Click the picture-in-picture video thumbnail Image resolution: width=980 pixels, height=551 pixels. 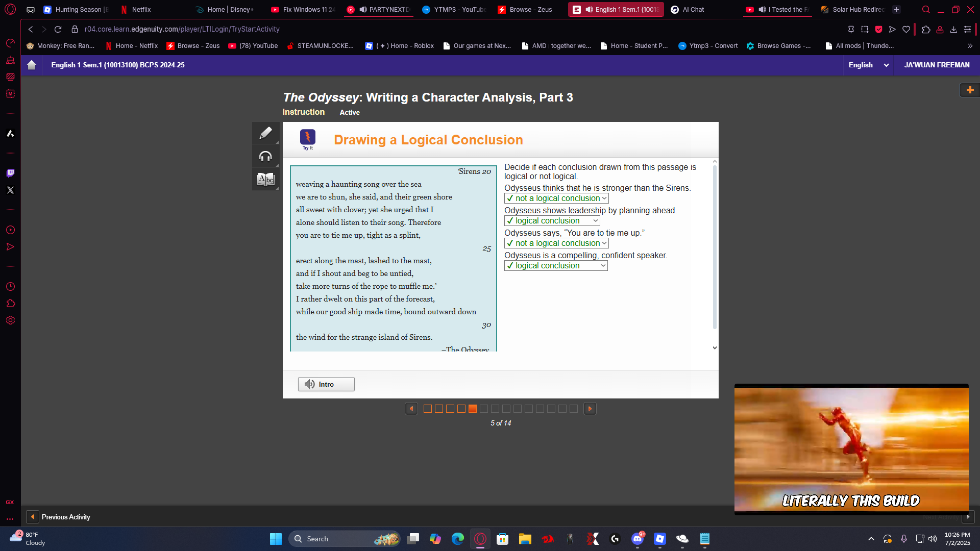[x=851, y=449]
